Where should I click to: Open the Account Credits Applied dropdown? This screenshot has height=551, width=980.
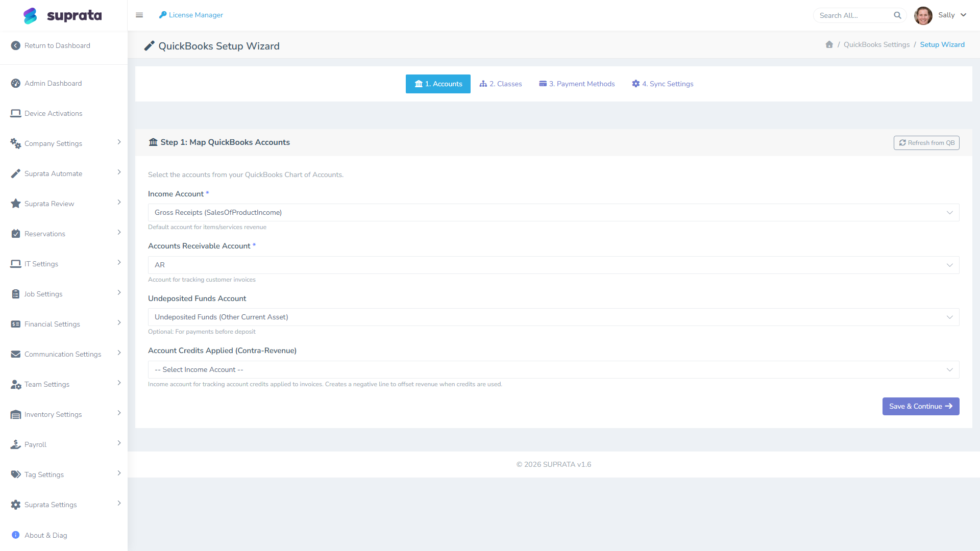[553, 369]
